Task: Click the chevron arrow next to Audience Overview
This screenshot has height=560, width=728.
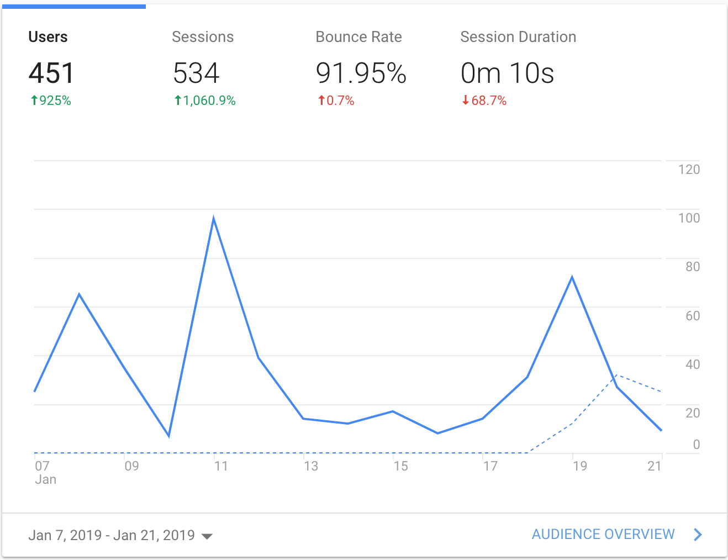Action: pyautogui.click(x=698, y=535)
